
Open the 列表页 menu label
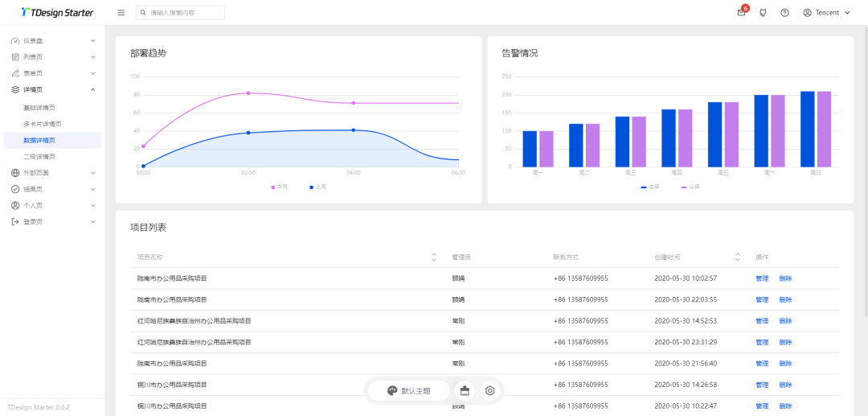pyautogui.click(x=33, y=57)
